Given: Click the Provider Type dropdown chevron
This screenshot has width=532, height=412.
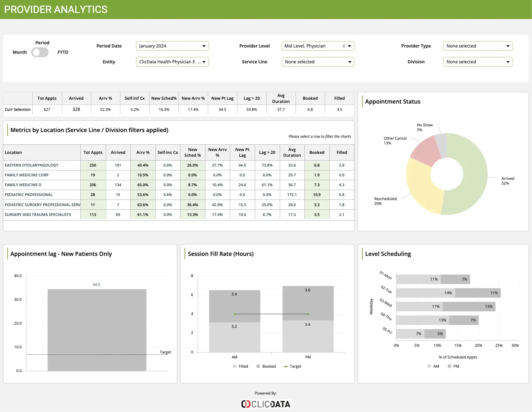Looking at the screenshot, I should (x=508, y=46).
